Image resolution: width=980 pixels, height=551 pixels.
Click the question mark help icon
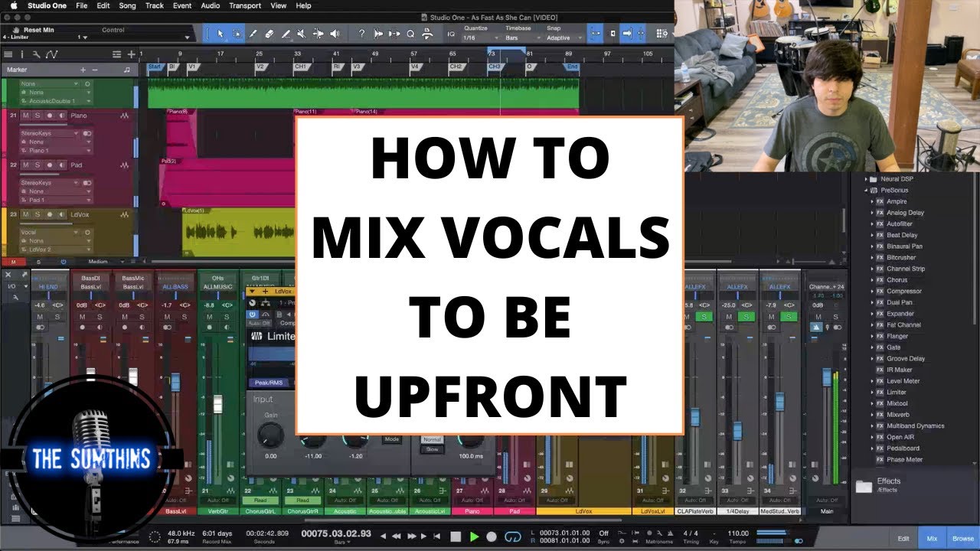pyautogui.click(x=361, y=34)
